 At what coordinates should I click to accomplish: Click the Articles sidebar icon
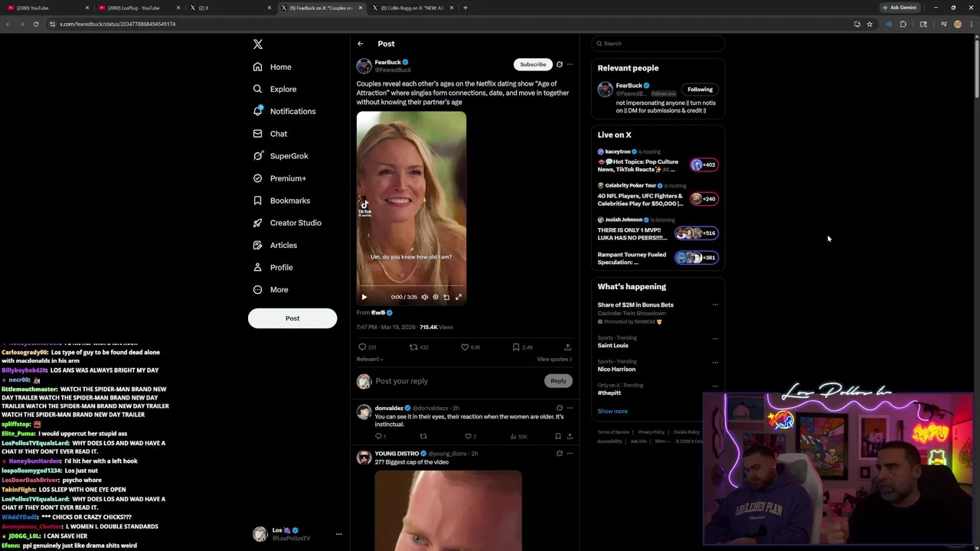258,245
